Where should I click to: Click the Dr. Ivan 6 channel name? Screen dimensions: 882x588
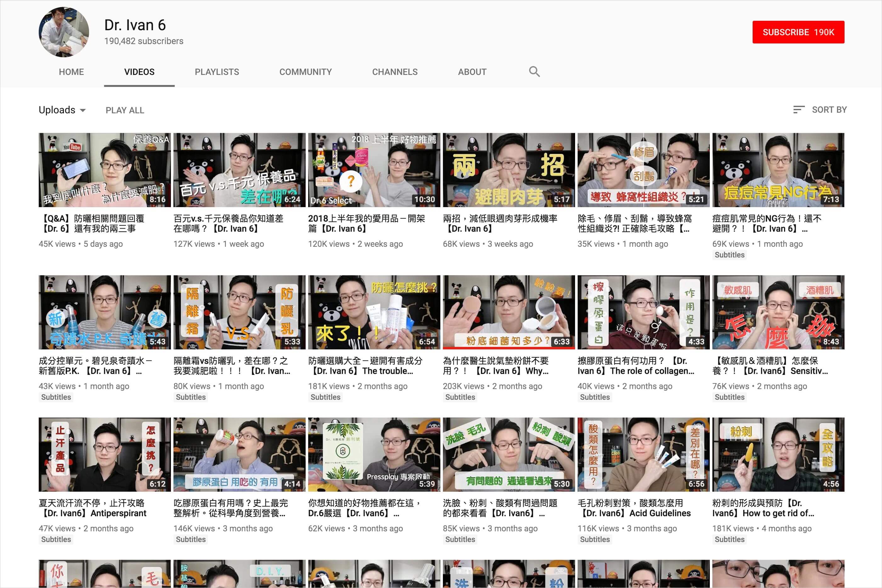click(135, 25)
